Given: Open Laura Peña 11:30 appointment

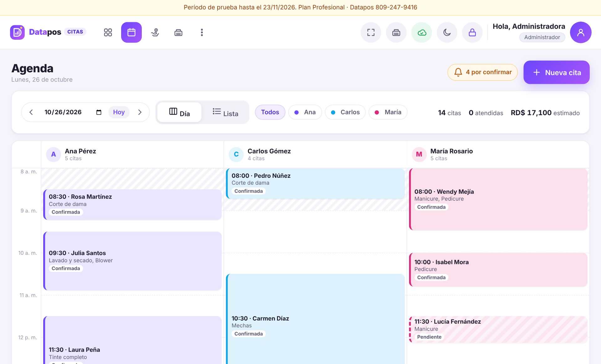Looking at the screenshot, I should coord(133,340).
